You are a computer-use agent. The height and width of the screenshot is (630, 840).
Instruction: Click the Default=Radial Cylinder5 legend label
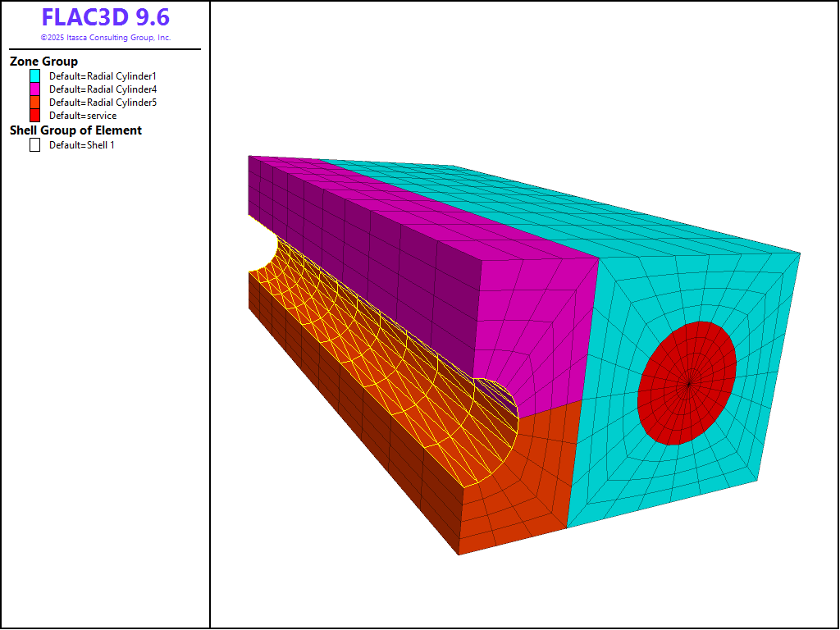(103, 103)
